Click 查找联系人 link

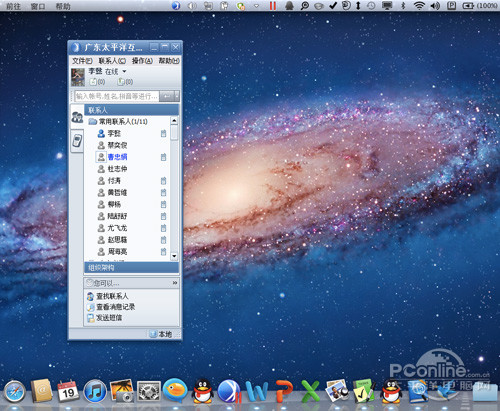112,296
